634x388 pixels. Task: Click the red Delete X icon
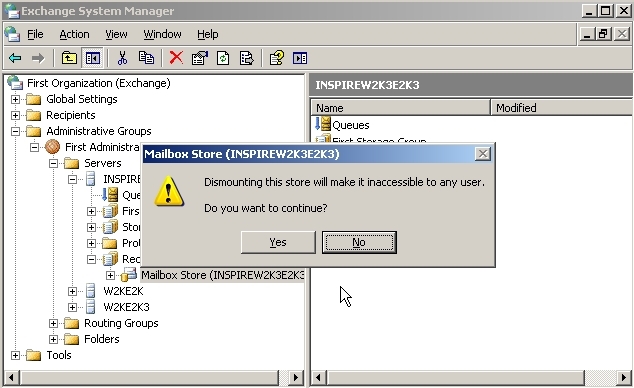pyautogui.click(x=176, y=58)
